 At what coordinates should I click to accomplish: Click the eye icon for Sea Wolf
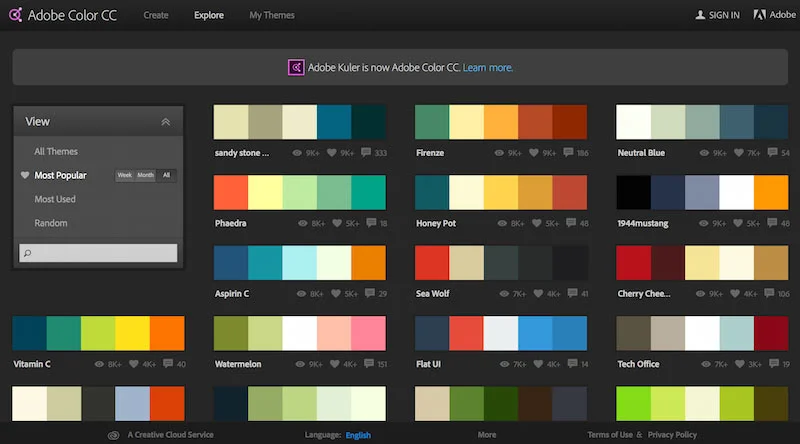point(504,293)
